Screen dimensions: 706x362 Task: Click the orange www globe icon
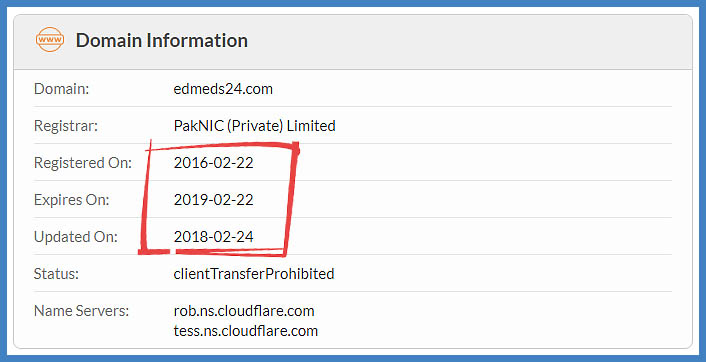pos(50,40)
